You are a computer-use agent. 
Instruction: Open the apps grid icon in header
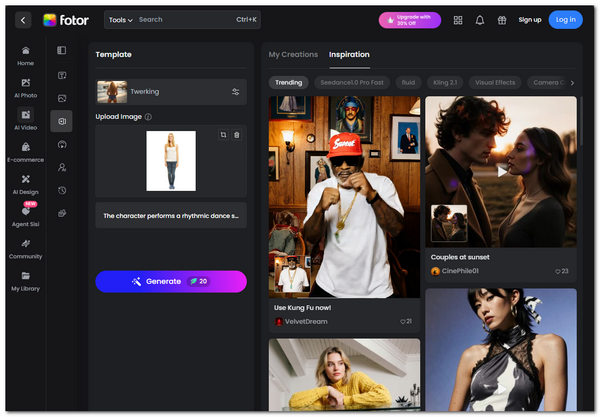pos(458,19)
